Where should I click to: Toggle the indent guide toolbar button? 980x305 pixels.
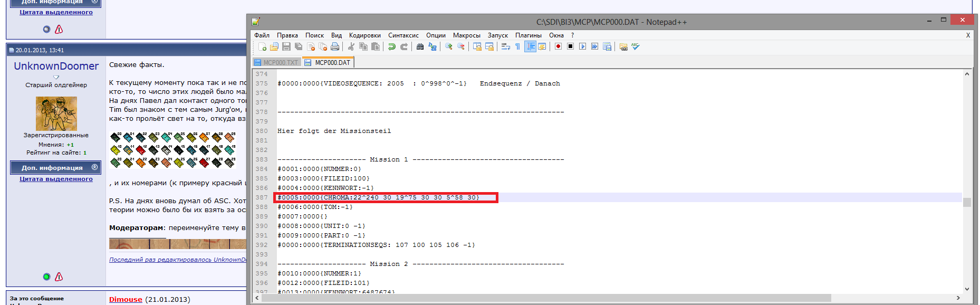(x=530, y=46)
